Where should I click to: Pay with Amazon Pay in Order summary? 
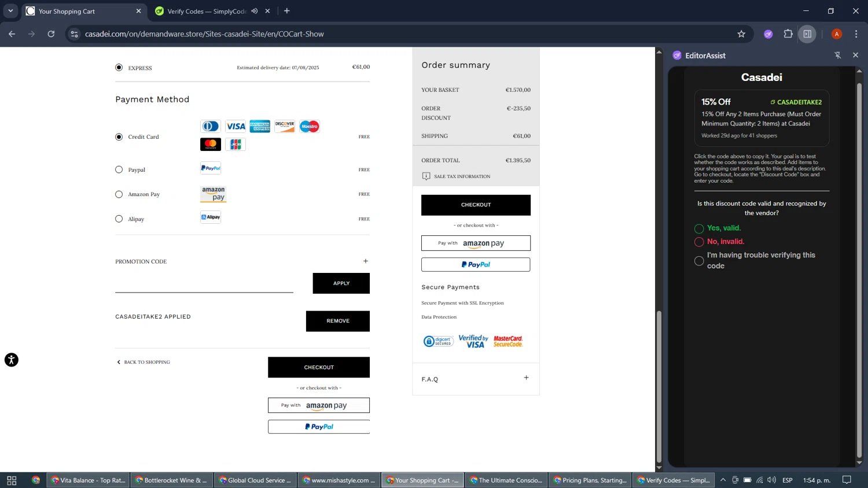pyautogui.click(x=476, y=243)
